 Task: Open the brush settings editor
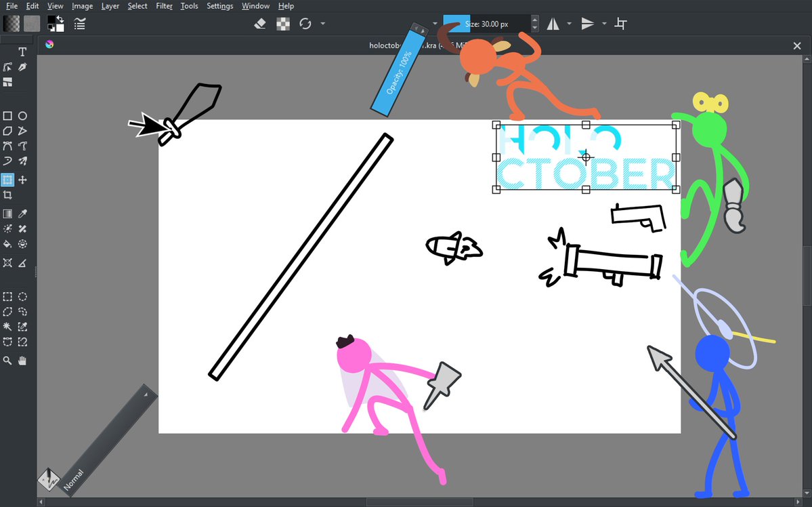pyautogui.click(x=79, y=23)
